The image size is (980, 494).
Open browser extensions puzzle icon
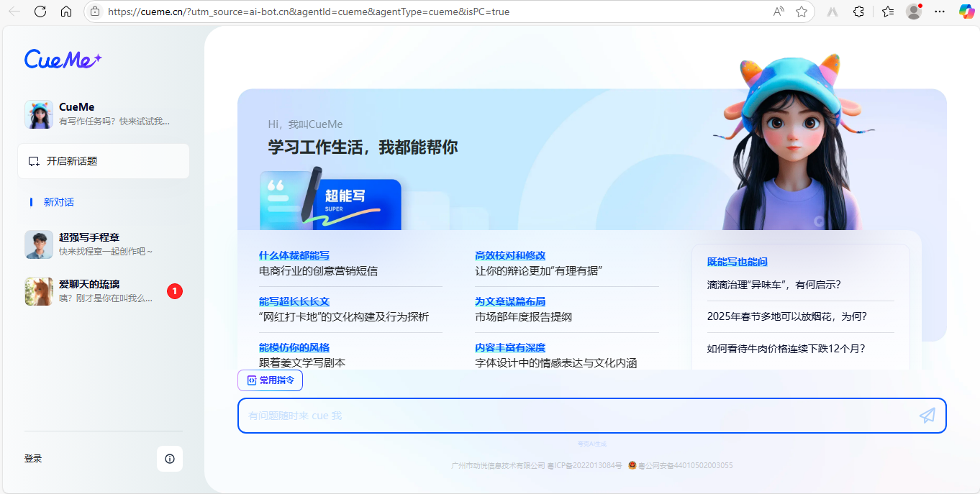(858, 12)
